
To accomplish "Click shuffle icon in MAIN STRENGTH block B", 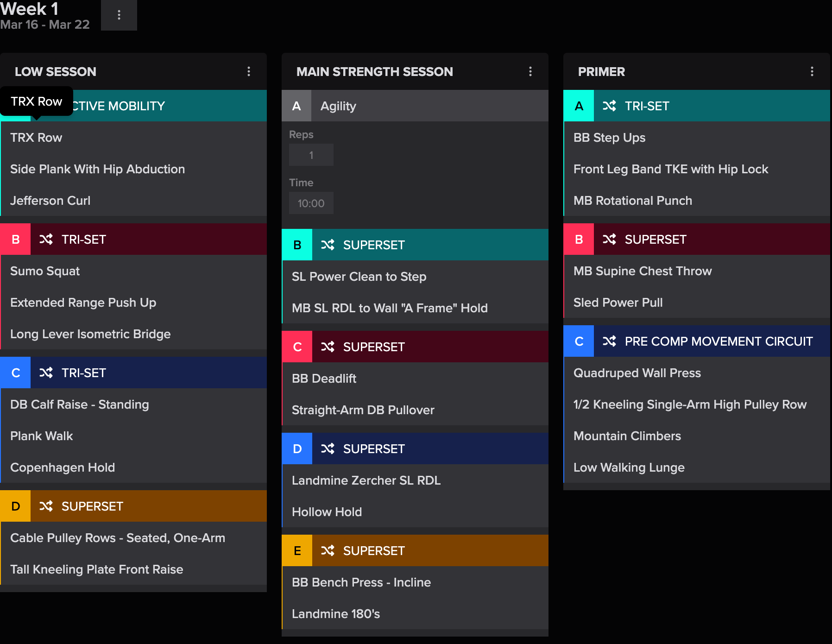I will 328,245.
